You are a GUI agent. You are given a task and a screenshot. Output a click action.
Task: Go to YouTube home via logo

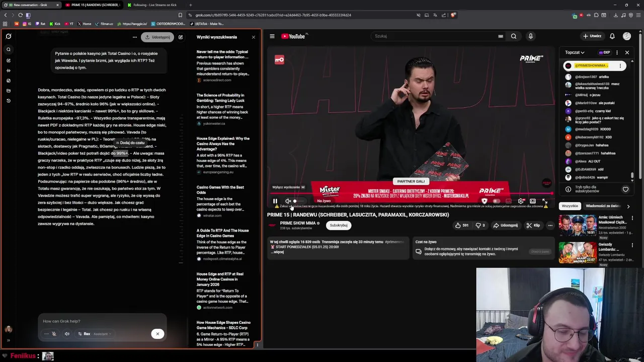point(293,36)
